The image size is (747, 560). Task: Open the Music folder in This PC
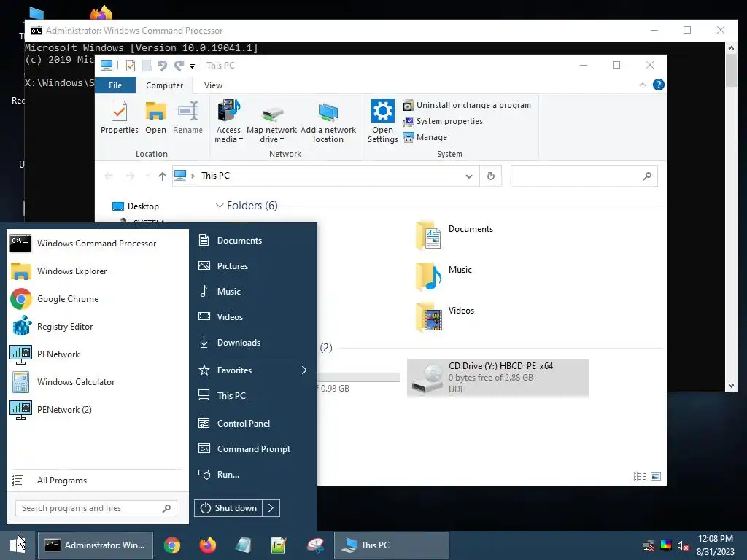pos(444,276)
